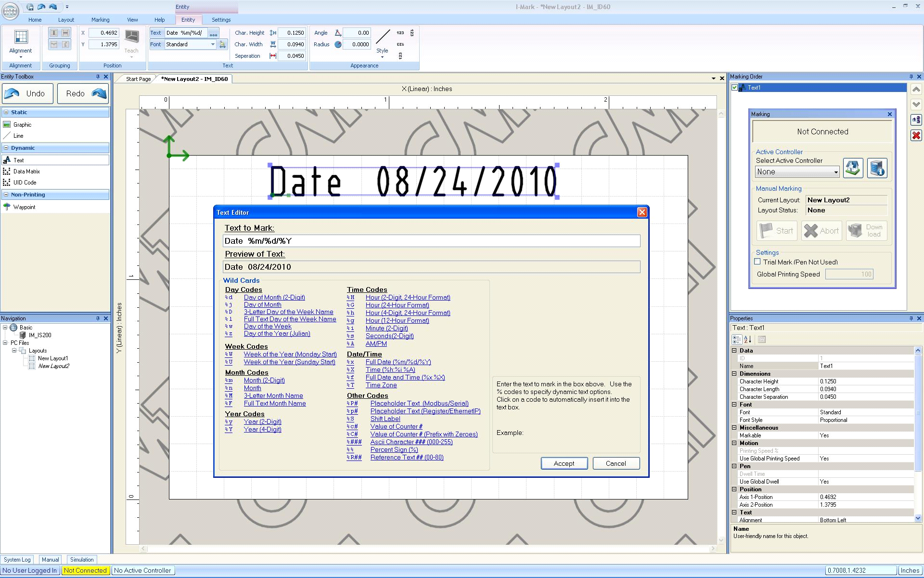
Task: Select the Waypoint tool in toolbox
Action: pyautogui.click(x=24, y=207)
